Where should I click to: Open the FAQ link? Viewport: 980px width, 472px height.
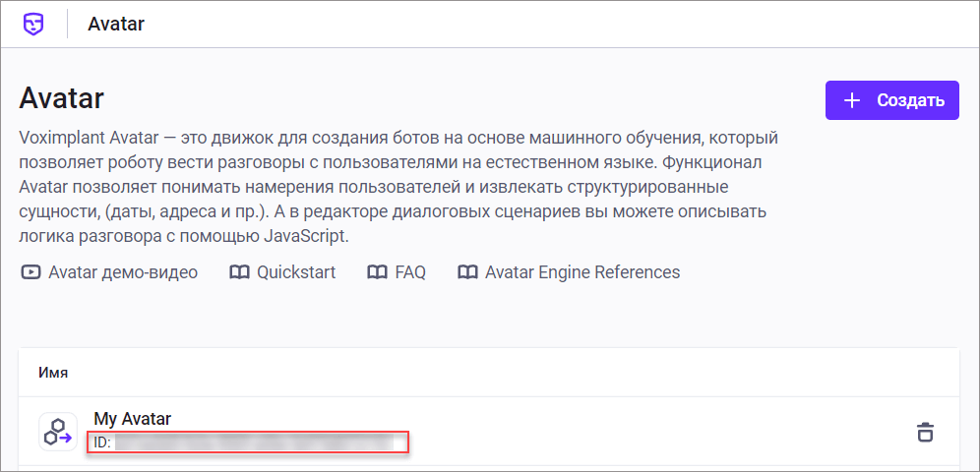coord(397,272)
